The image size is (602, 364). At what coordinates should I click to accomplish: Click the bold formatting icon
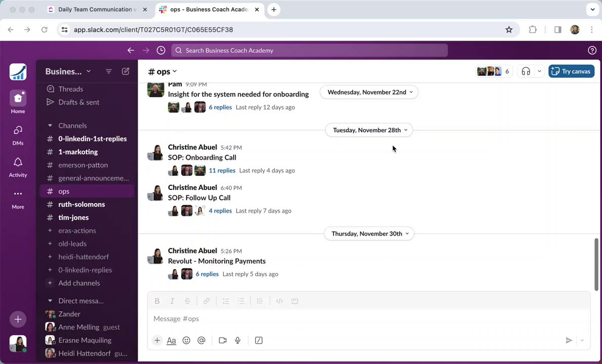click(x=157, y=301)
